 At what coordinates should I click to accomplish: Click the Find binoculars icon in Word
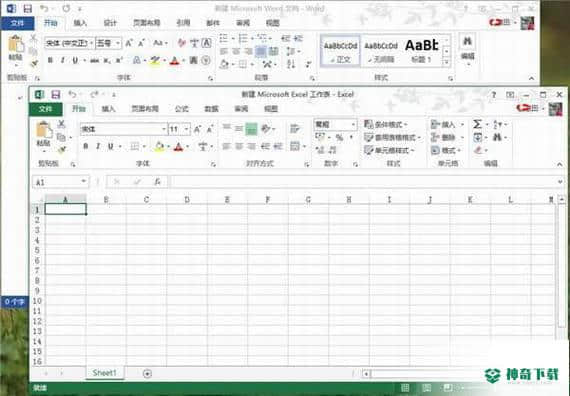467,41
